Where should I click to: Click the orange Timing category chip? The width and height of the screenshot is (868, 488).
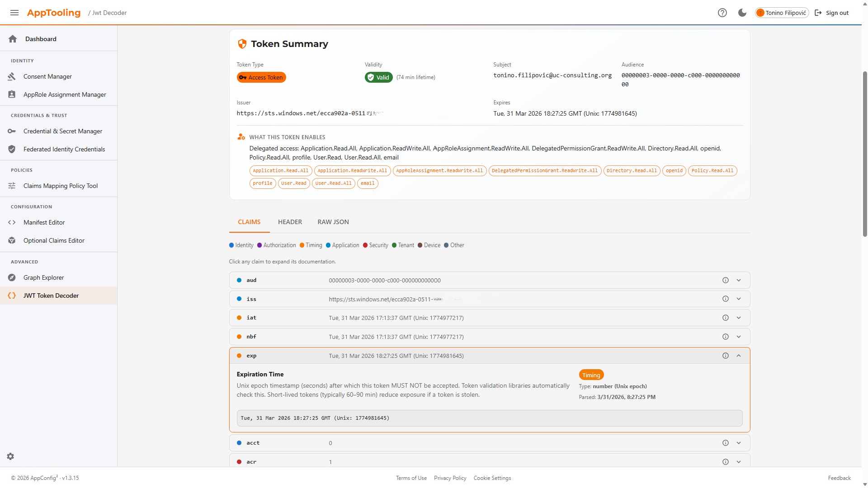click(x=591, y=375)
